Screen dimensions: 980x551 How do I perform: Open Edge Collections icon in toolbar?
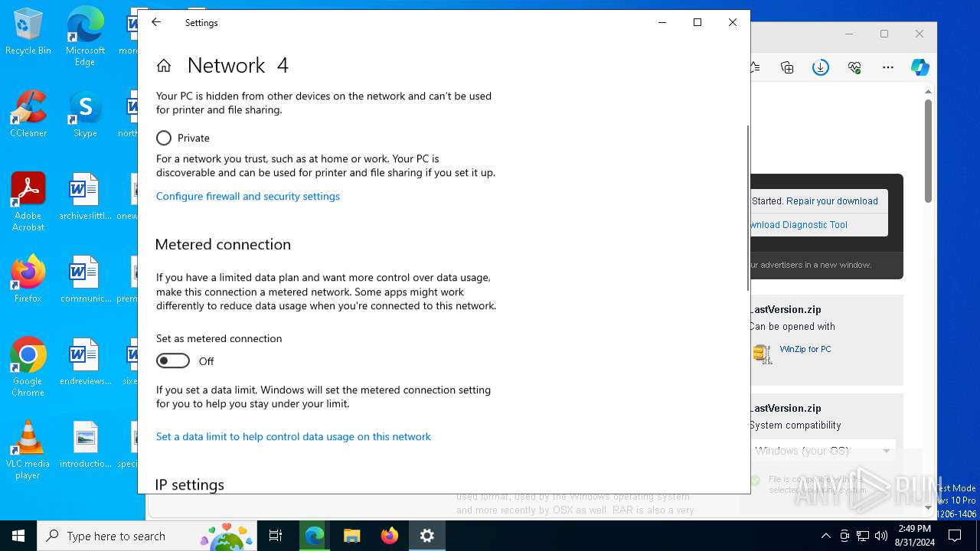(787, 67)
